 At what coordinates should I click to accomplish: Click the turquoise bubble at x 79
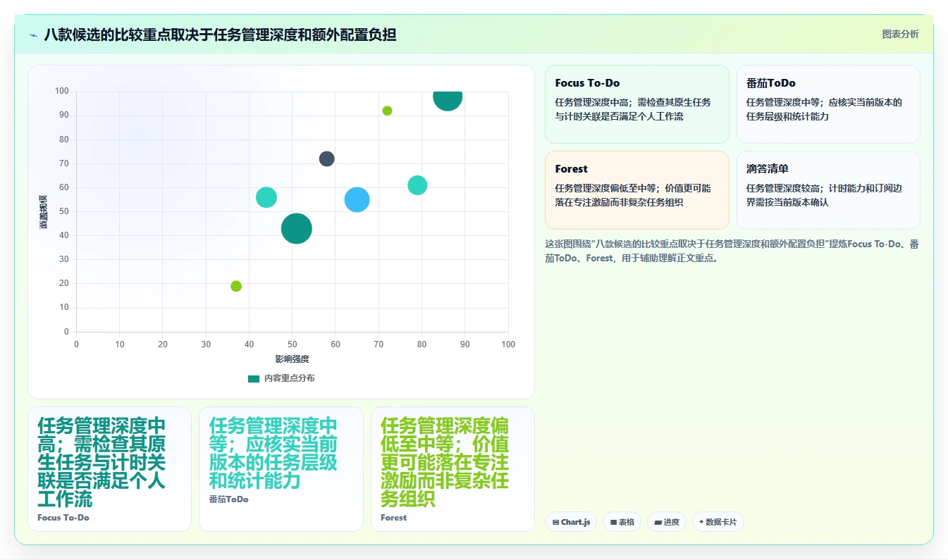coord(417,185)
